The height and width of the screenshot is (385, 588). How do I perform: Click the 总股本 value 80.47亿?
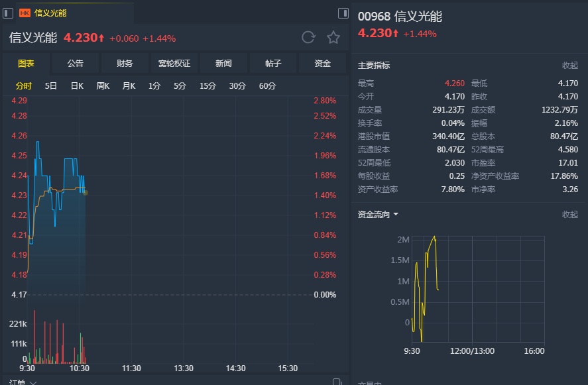(564, 136)
